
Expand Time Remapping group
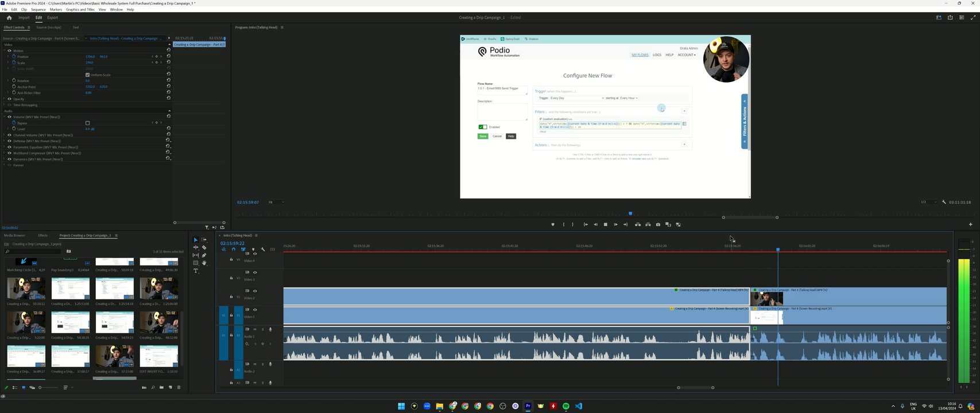4,105
